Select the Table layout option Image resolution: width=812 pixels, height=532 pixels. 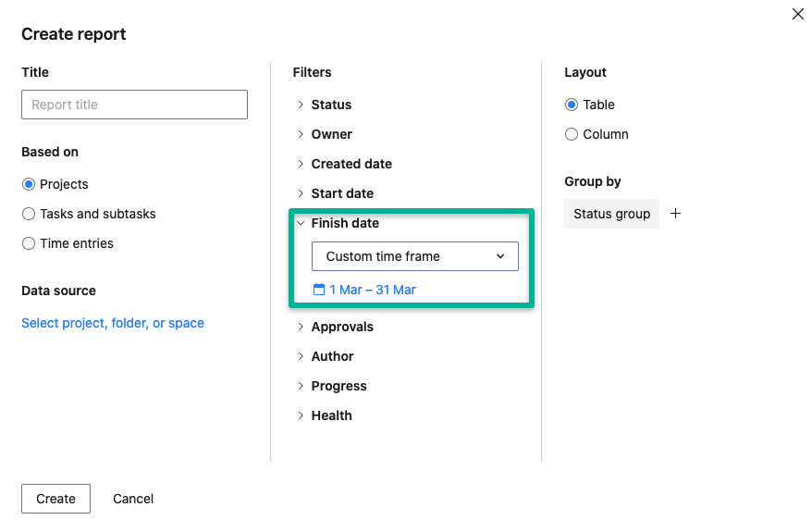pyautogui.click(x=572, y=105)
